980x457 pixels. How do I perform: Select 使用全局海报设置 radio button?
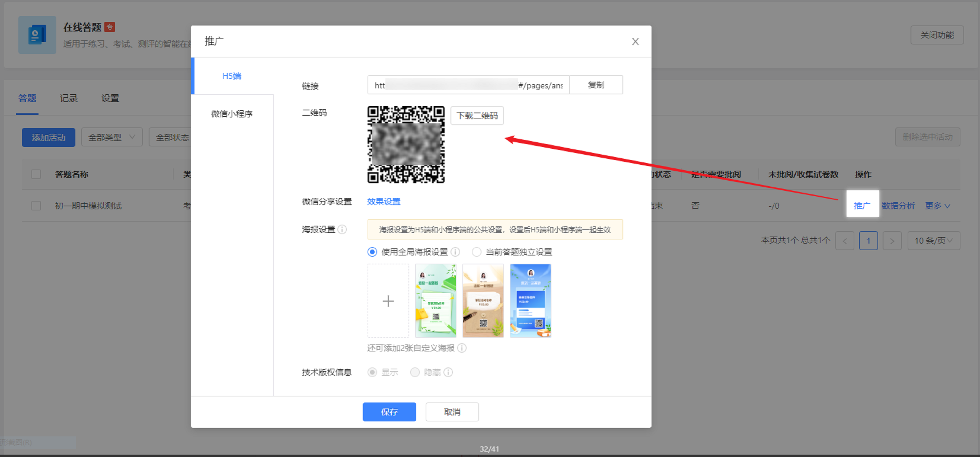click(372, 252)
